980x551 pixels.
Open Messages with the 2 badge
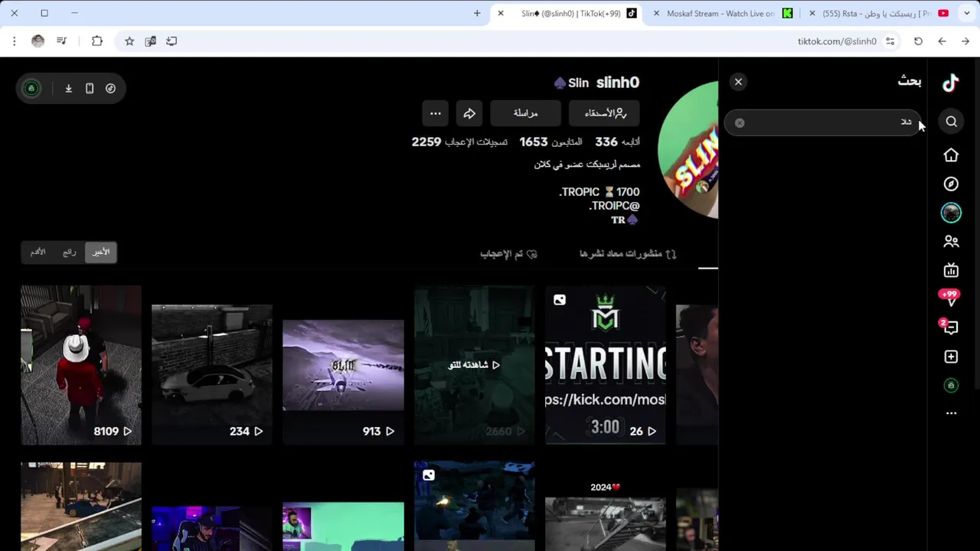coord(950,327)
